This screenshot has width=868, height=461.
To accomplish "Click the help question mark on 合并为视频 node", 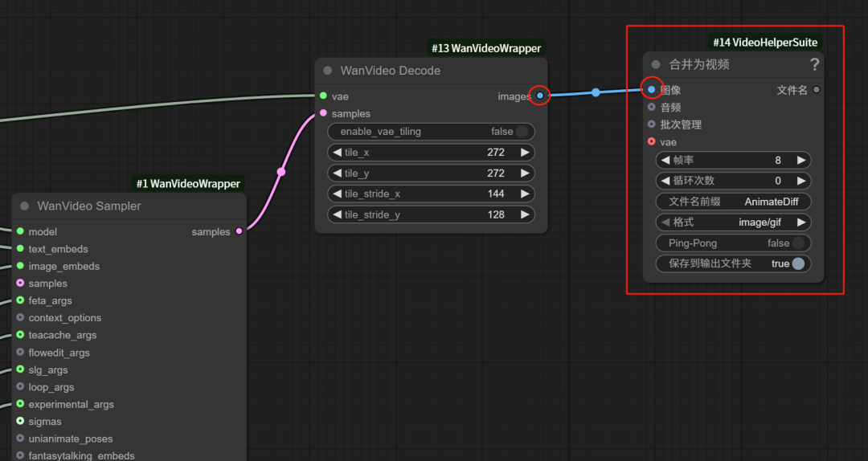I will point(814,65).
